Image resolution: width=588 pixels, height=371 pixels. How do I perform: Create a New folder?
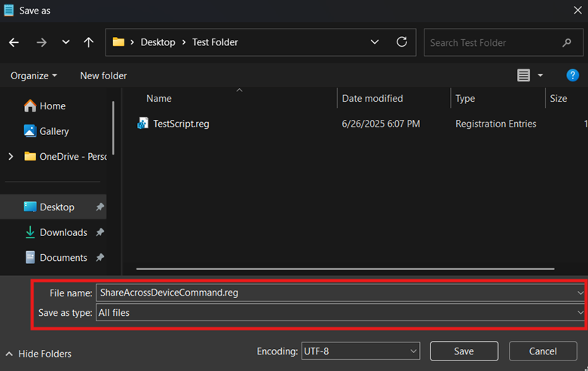103,75
